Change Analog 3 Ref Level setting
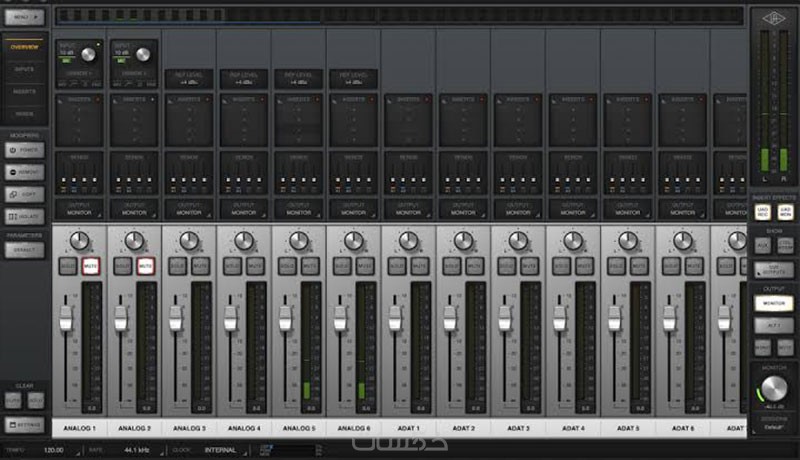Image resolution: width=800 pixels, height=460 pixels. coord(189,79)
